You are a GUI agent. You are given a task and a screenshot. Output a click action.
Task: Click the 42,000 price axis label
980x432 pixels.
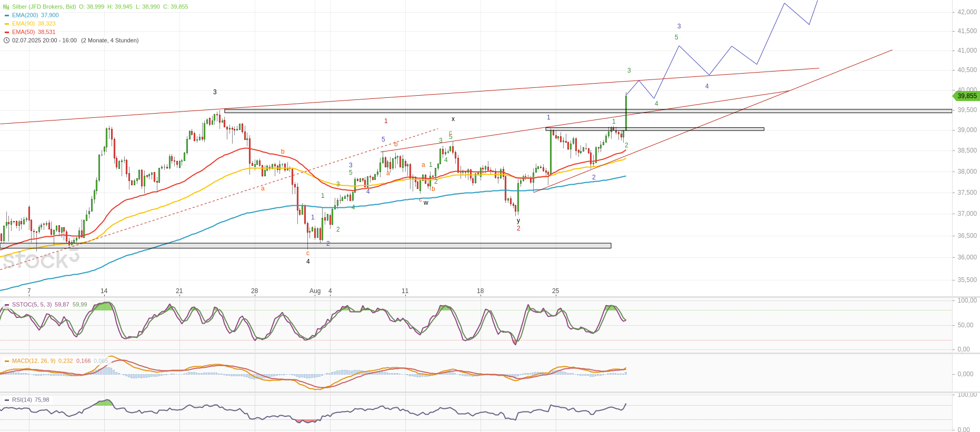(967, 12)
